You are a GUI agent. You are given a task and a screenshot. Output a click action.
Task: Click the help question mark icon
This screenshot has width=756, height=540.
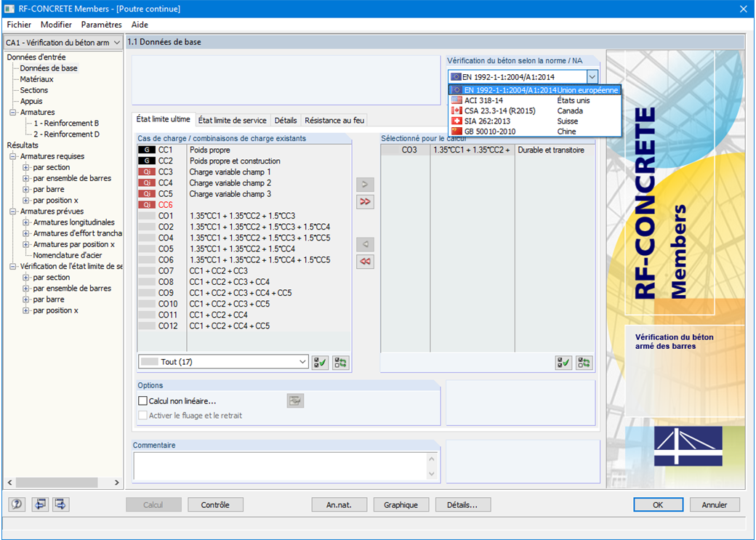[17, 504]
